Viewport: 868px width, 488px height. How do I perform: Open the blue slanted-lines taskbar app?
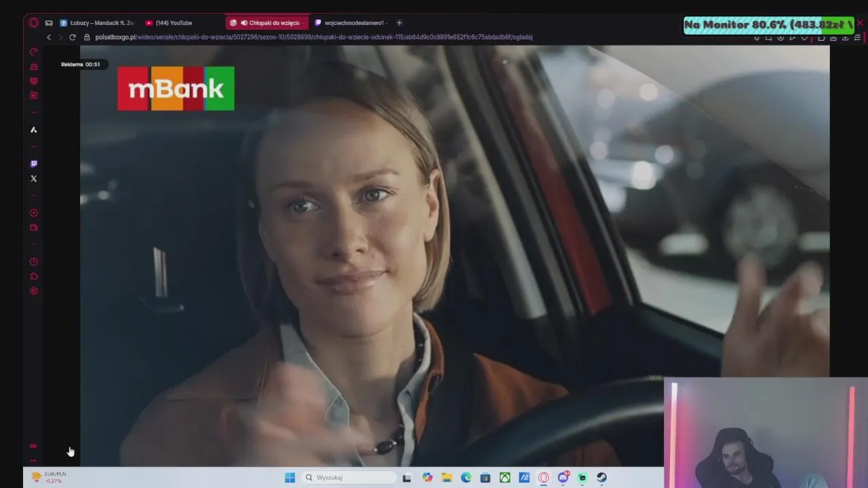coord(524,478)
